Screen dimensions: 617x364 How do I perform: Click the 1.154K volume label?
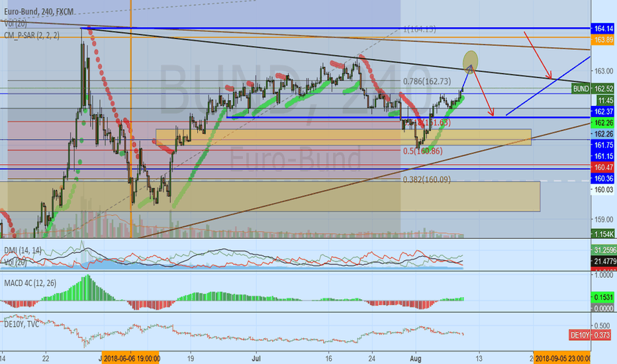[603, 234]
